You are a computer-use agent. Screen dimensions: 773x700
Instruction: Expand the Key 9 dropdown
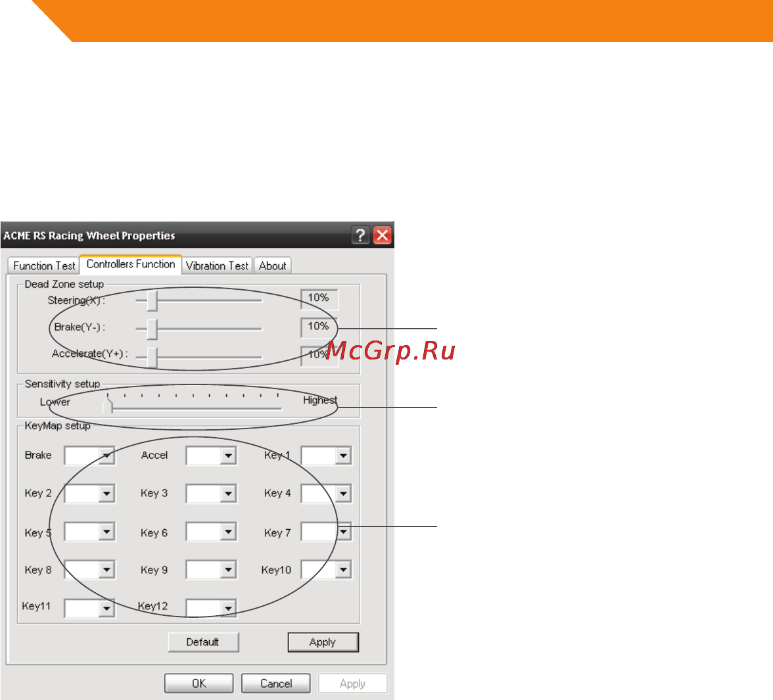227,569
